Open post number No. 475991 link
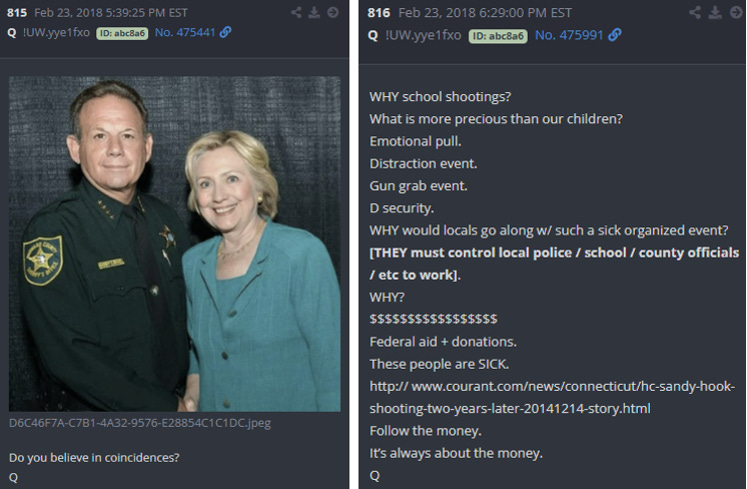 (569, 35)
